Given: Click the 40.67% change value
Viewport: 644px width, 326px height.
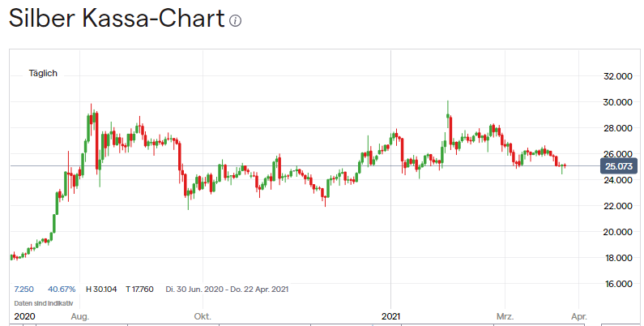Looking at the screenshot, I should [62, 289].
